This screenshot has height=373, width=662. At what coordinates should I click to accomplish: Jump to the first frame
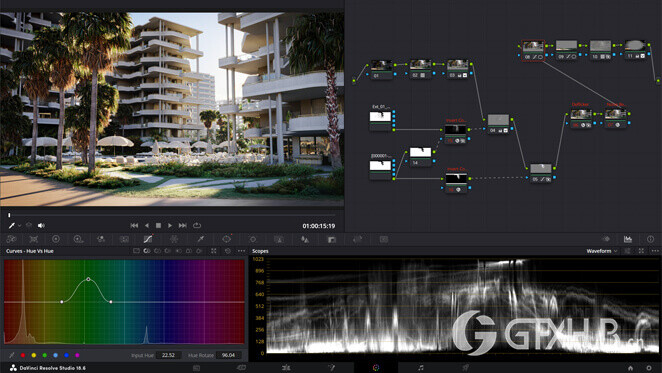[134, 226]
